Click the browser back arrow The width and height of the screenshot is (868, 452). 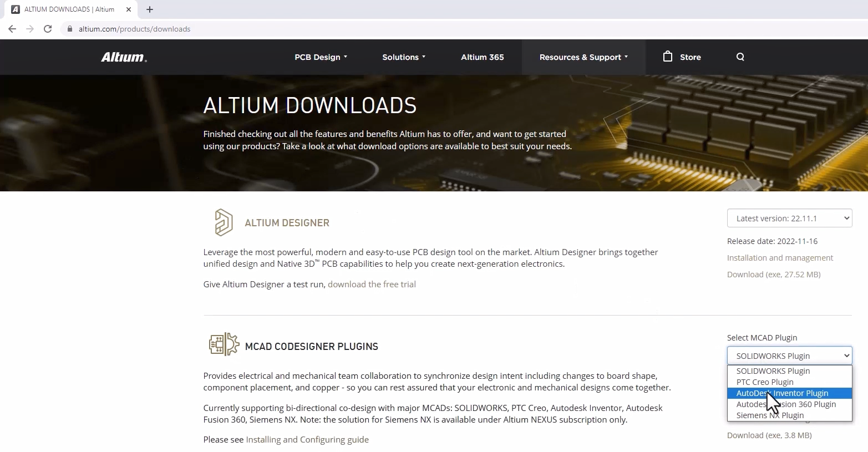tap(12, 29)
